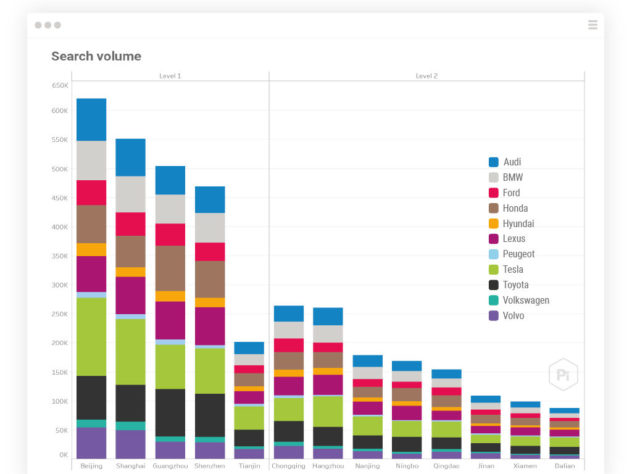Click the Level 1 column header
The width and height of the screenshot is (632, 474).
170,76
